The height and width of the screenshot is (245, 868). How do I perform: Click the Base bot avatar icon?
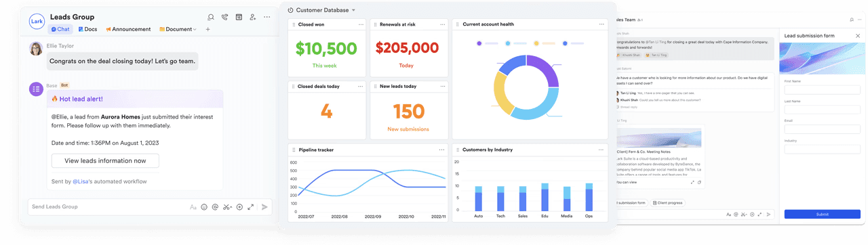[x=36, y=89]
